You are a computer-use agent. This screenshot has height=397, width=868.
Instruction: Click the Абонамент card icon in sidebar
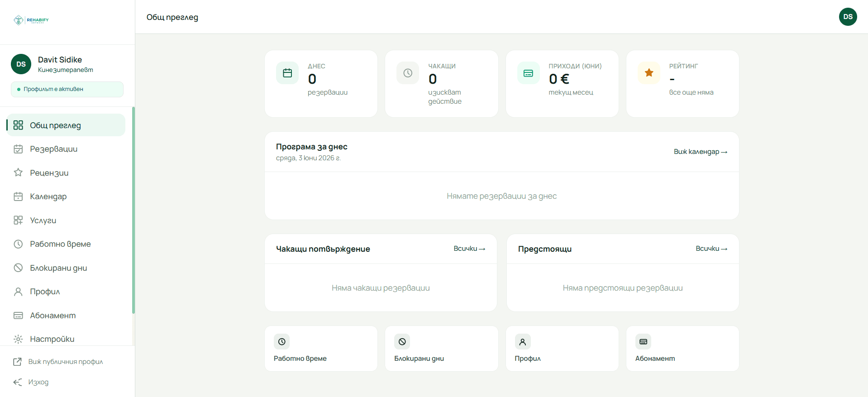(18, 316)
